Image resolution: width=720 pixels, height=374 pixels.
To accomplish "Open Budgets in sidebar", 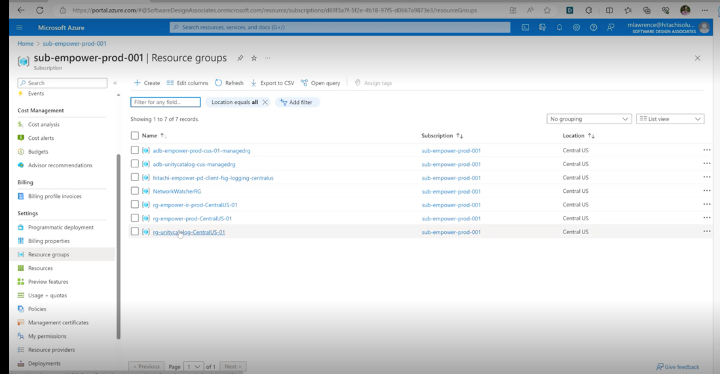I will (x=38, y=152).
